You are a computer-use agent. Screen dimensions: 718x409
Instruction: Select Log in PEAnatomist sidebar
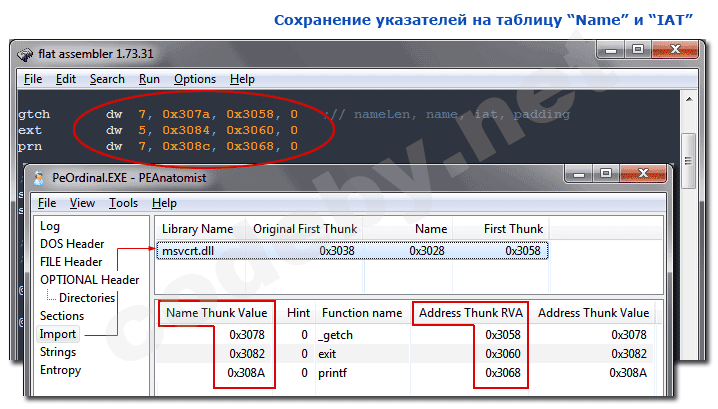49,226
